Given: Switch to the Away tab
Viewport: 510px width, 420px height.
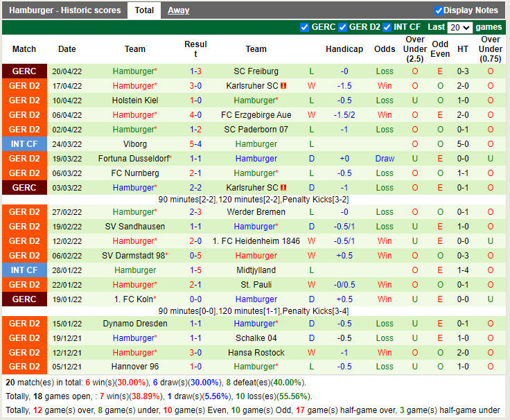Looking at the screenshot, I should [178, 10].
